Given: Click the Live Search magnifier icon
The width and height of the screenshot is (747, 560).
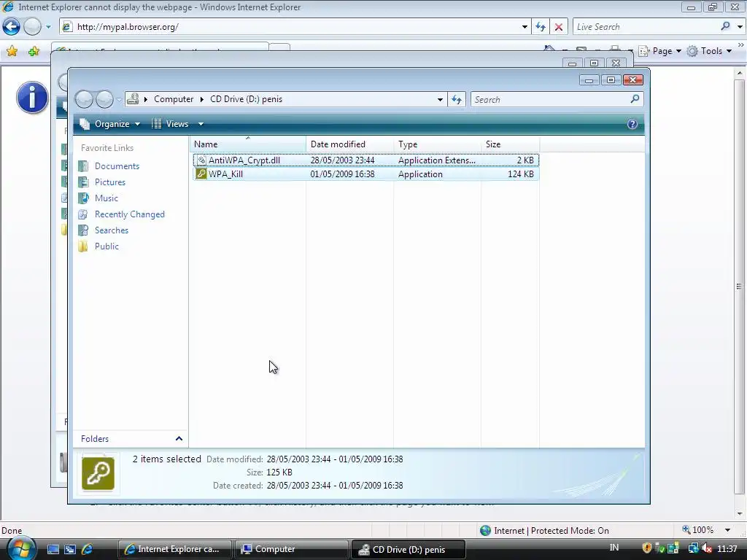Looking at the screenshot, I should [x=725, y=26].
